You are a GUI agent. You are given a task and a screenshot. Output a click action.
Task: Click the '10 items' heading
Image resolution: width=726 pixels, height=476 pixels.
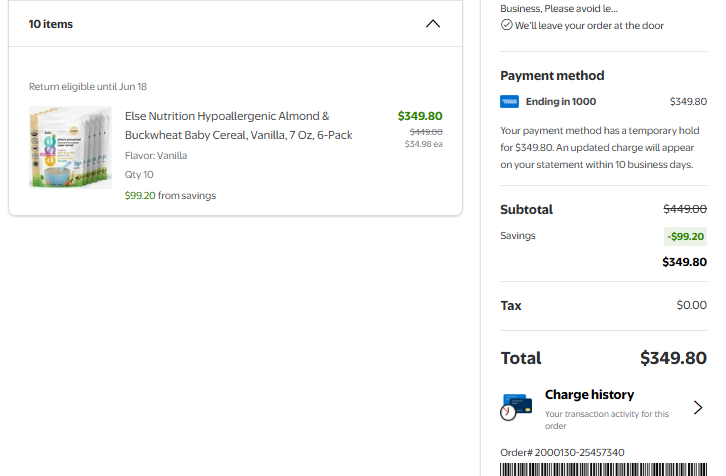(x=51, y=24)
